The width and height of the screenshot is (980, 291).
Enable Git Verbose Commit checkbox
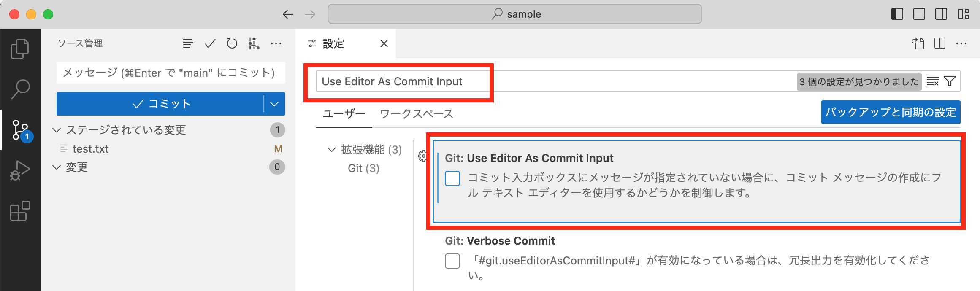452,261
